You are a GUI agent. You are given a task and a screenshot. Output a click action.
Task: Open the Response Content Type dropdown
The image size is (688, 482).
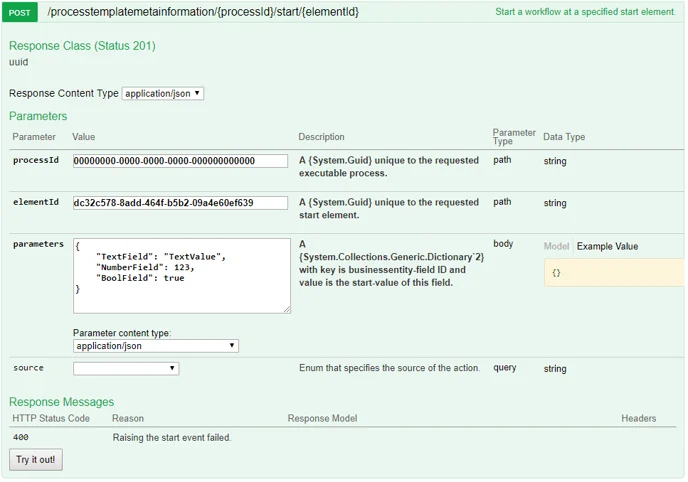point(162,93)
